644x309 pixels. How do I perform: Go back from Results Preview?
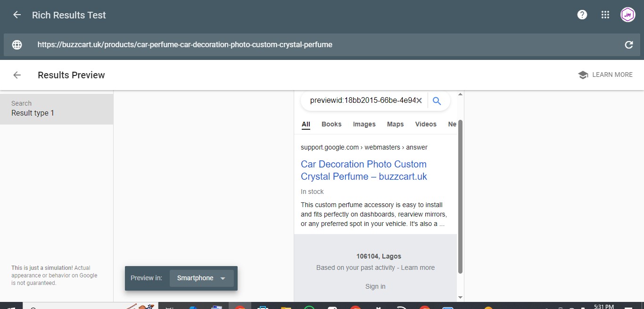pos(17,75)
